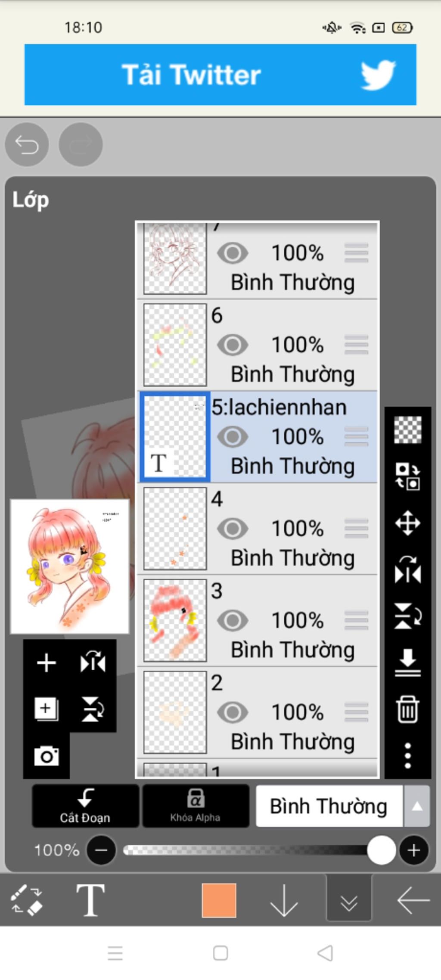441x980 pixels.
Task: Select the Text tool T icon
Action: (x=90, y=899)
